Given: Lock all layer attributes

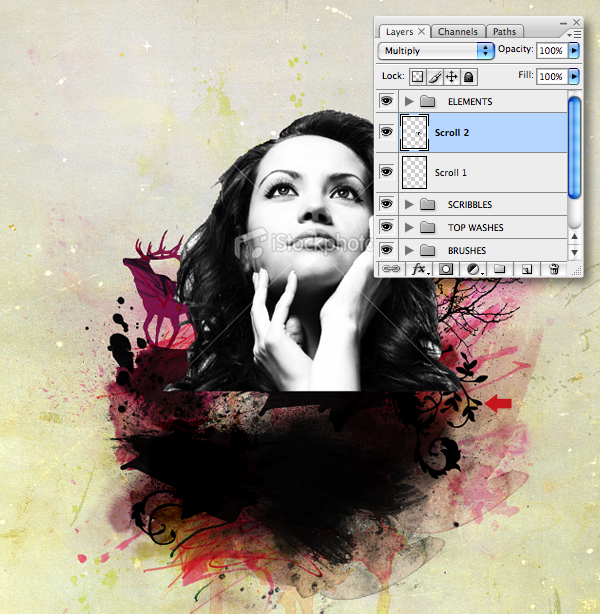Looking at the screenshot, I should (x=469, y=77).
